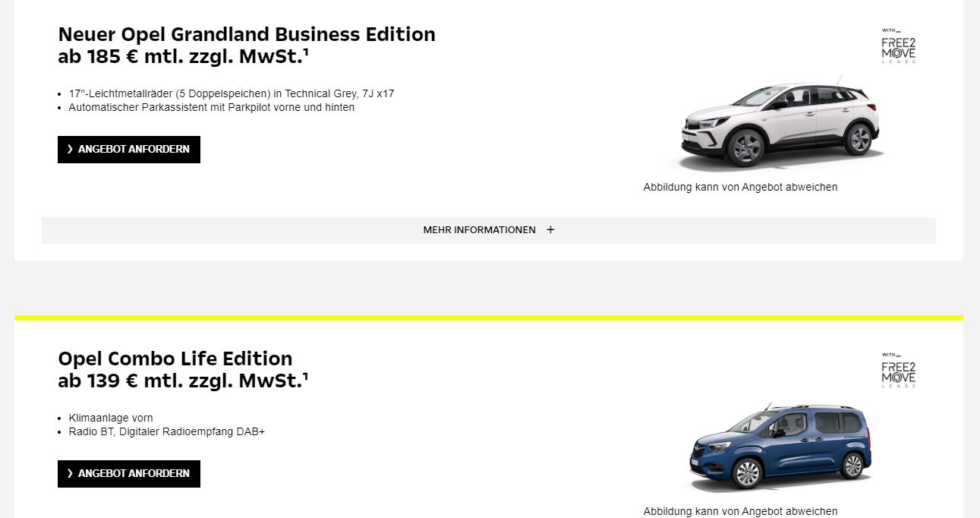Screen dimensions: 980x518
Task: Click the Opel Combo Life Edition heading
Action: pos(175,358)
